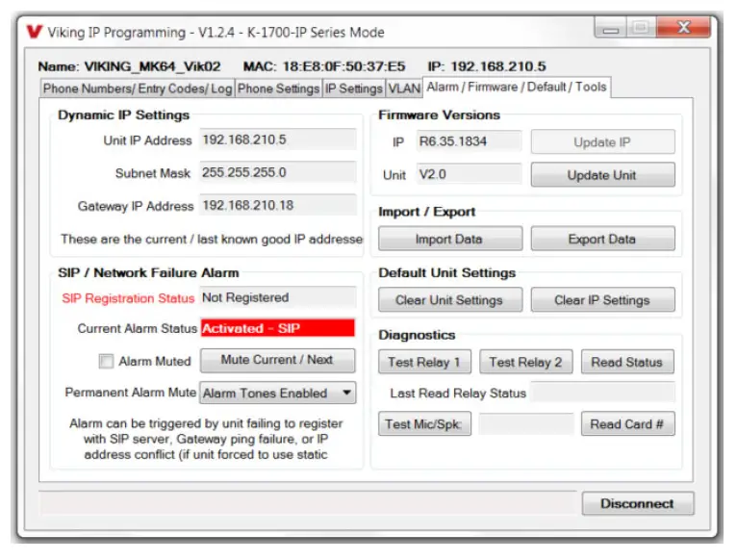The width and height of the screenshot is (737, 560).
Task: Click the status bar beside Disconnect
Action: click(x=308, y=503)
